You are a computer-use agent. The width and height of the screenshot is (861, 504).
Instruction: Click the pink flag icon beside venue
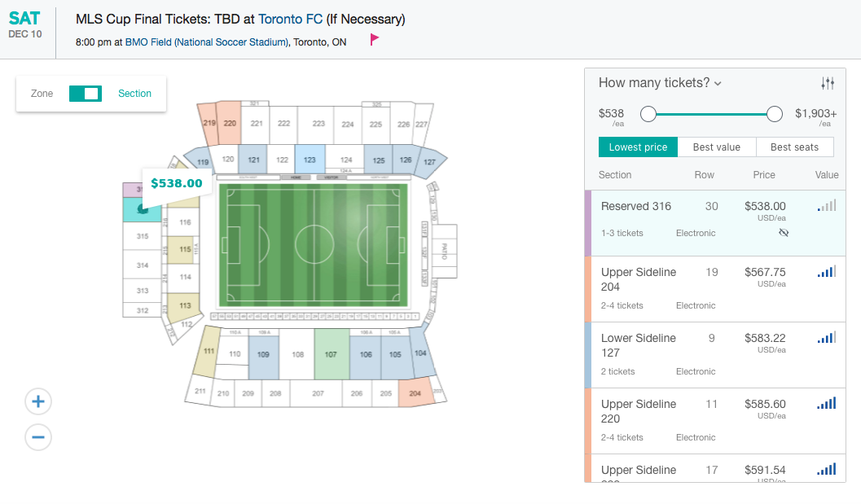point(375,39)
